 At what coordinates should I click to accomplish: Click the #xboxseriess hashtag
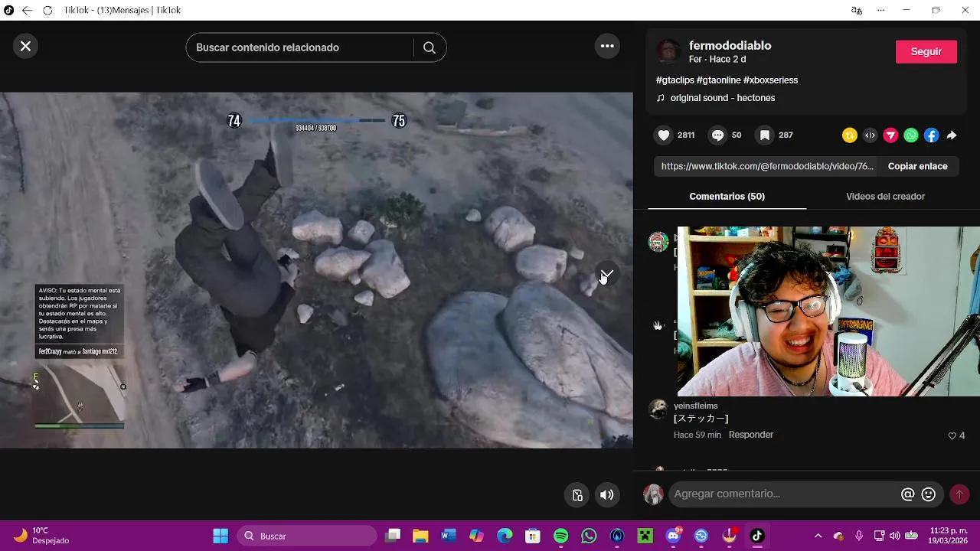pyautogui.click(x=770, y=80)
